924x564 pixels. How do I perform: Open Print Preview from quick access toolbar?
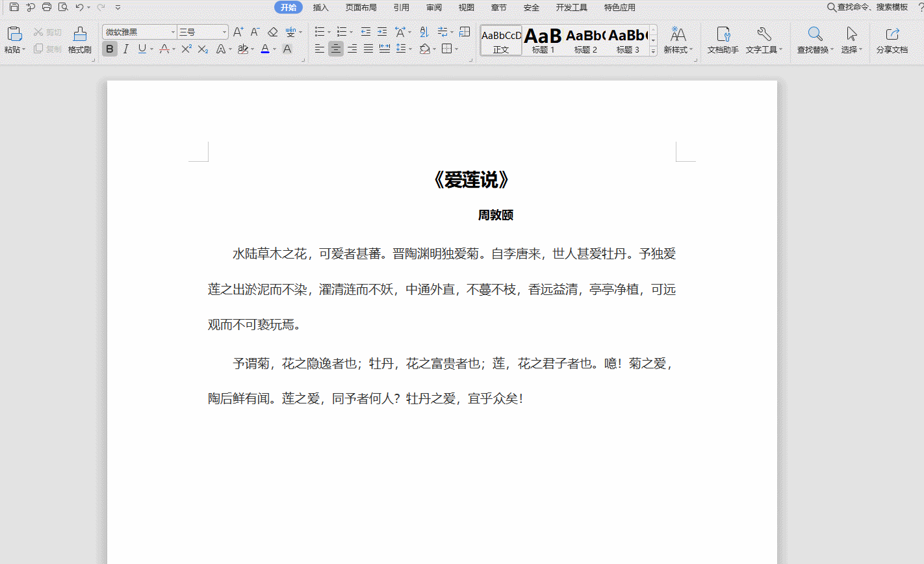(x=63, y=7)
